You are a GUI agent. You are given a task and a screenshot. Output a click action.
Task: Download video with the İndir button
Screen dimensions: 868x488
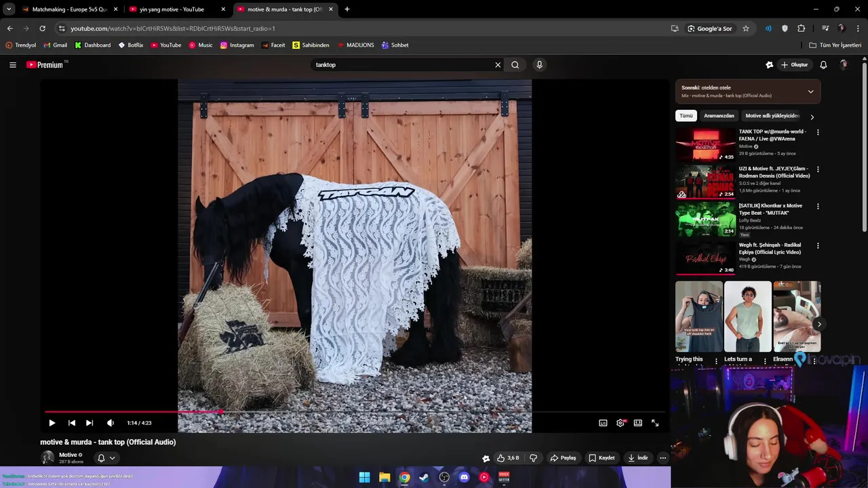(638, 458)
